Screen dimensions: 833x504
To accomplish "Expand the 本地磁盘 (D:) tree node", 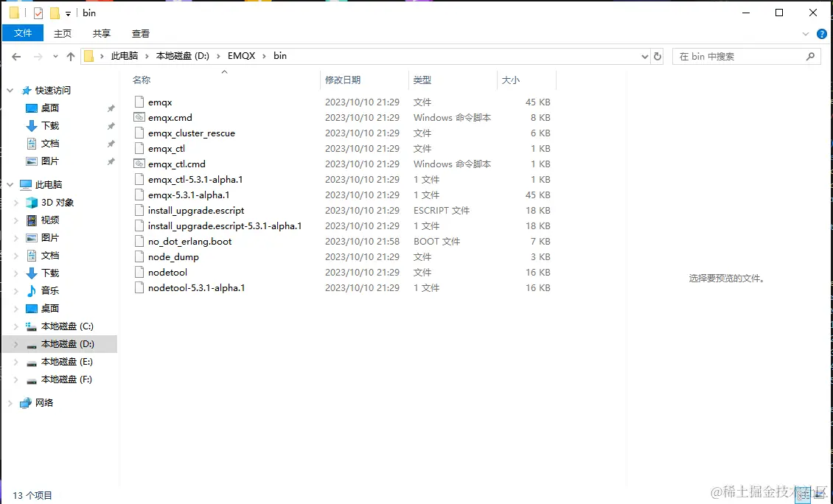I will (16, 344).
